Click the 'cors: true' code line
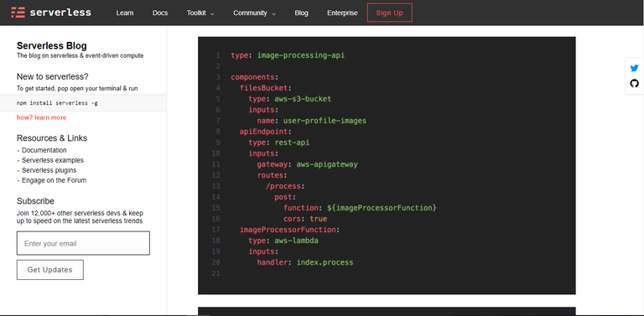This screenshot has width=644, height=316. click(x=305, y=219)
